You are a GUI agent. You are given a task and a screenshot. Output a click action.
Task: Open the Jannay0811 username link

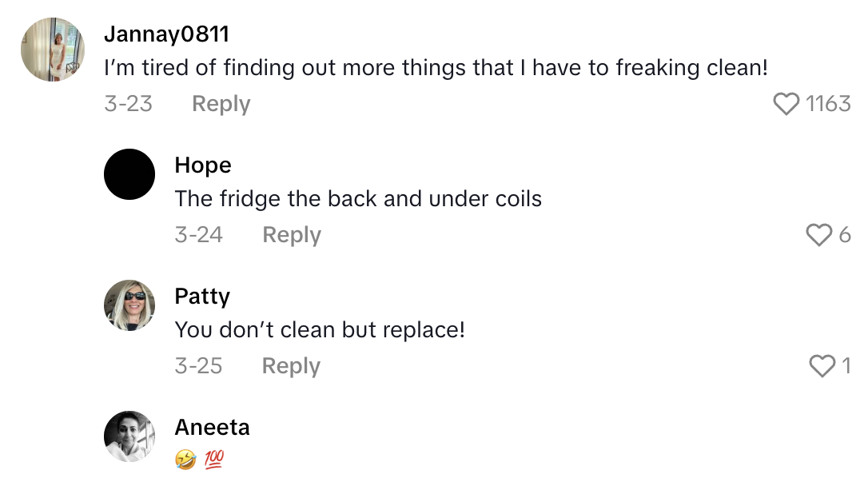166,34
